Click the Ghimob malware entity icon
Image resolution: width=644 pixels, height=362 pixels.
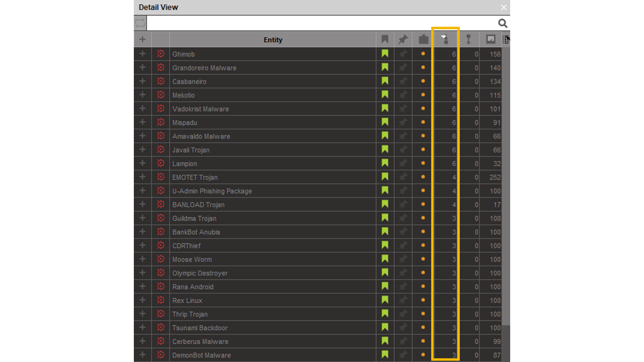tap(160, 54)
